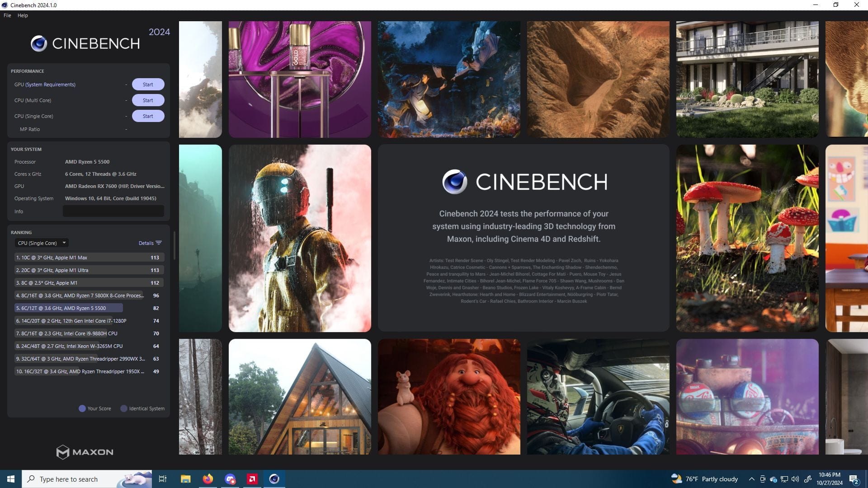This screenshot has height=488, width=868.
Task: Open File Explorer from the taskbar
Action: pyautogui.click(x=186, y=479)
